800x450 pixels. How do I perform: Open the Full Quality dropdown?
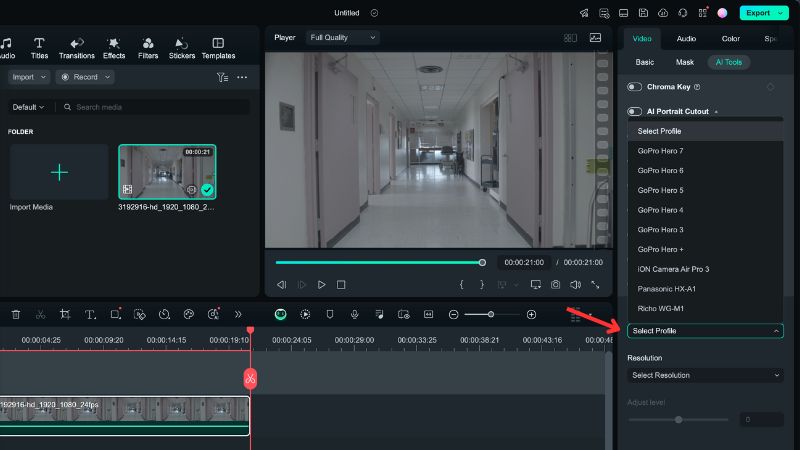[x=342, y=37]
